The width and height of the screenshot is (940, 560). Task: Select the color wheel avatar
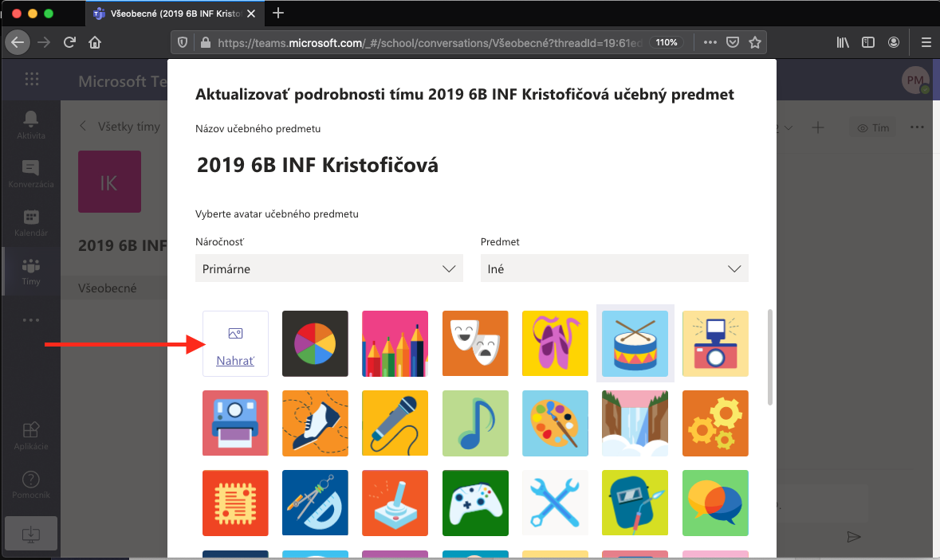pos(316,343)
